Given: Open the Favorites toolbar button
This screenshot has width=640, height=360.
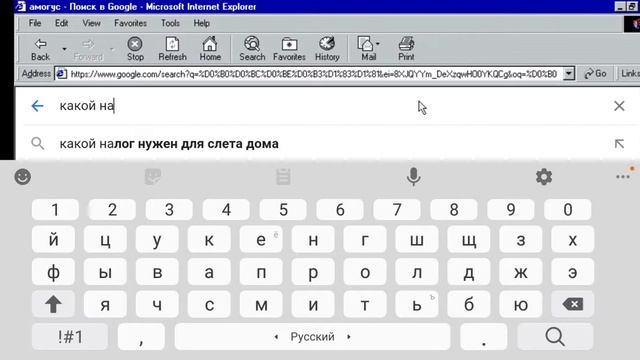Looking at the screenshot, I should 289,49.
